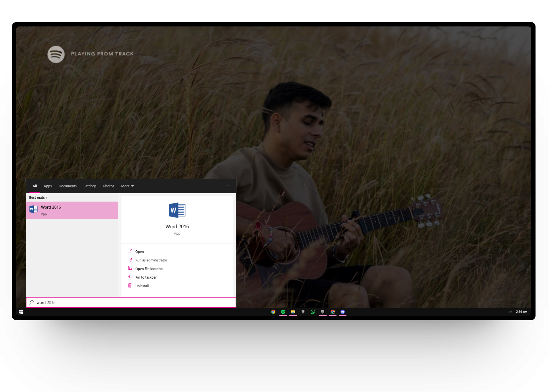Click the Windows Start button
The width and height of the screenshot is (549, 392).
[21, 312]
